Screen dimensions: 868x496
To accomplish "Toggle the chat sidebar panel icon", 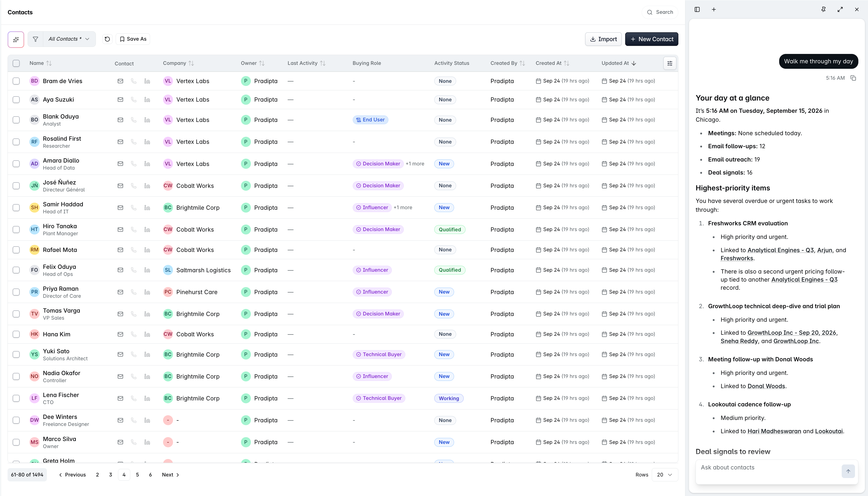I will [697, 10].
